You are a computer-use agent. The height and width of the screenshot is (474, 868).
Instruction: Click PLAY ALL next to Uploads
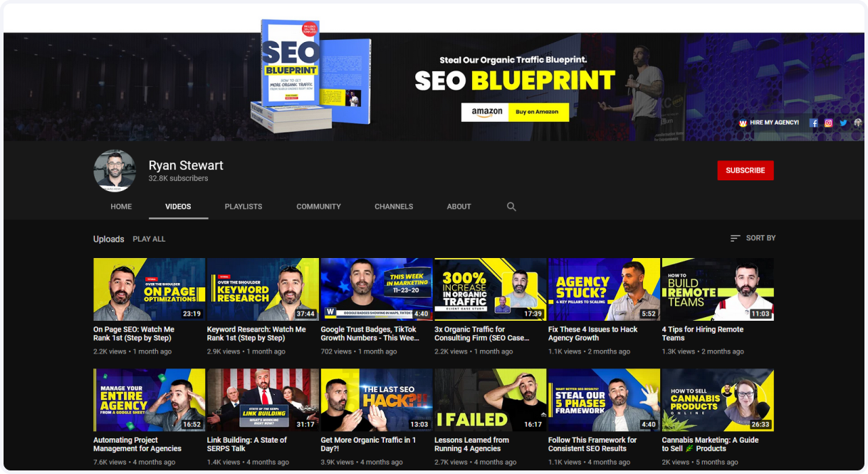point(149,239)
